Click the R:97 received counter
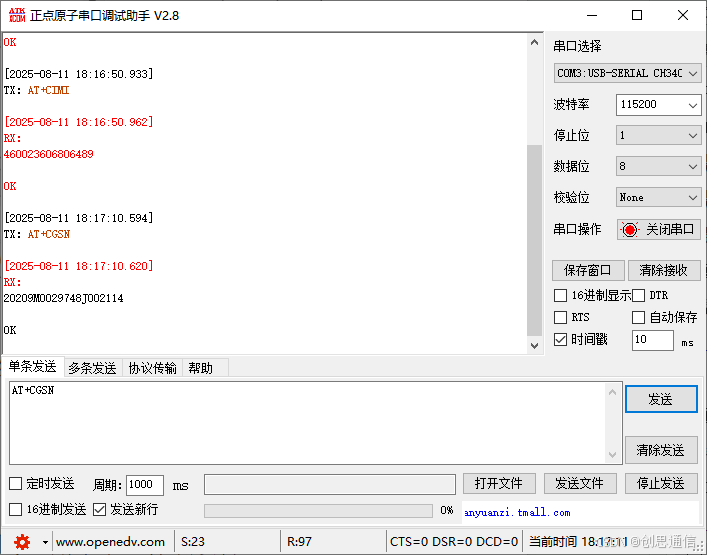This screenshot has width=707, height=555. (x=299, y=541)
